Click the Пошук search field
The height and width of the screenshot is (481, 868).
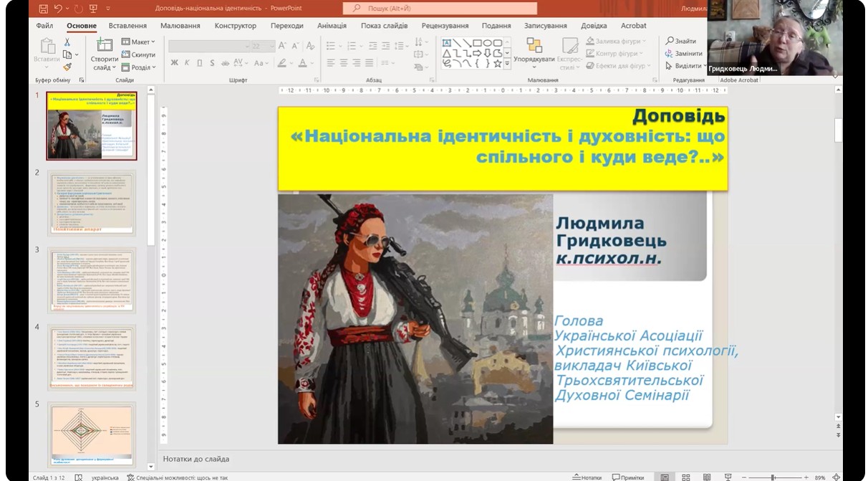click(x=440, y=9)
